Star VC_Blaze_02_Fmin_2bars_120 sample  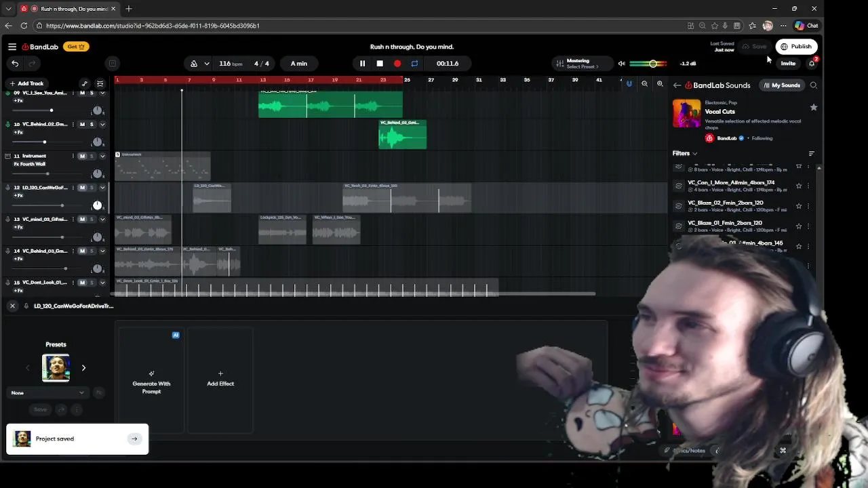pos(799,206)
